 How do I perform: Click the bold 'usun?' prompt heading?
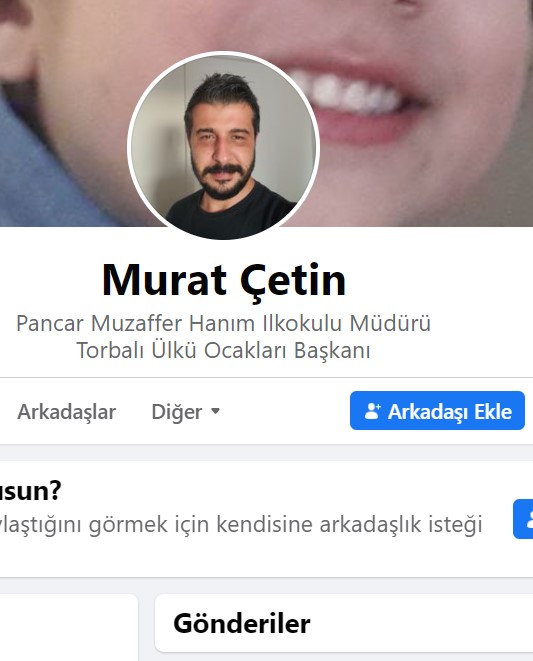click(30, 491)
